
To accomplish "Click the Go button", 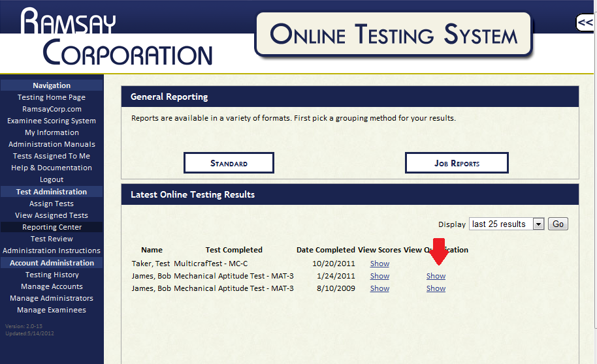I will point(558,224).
